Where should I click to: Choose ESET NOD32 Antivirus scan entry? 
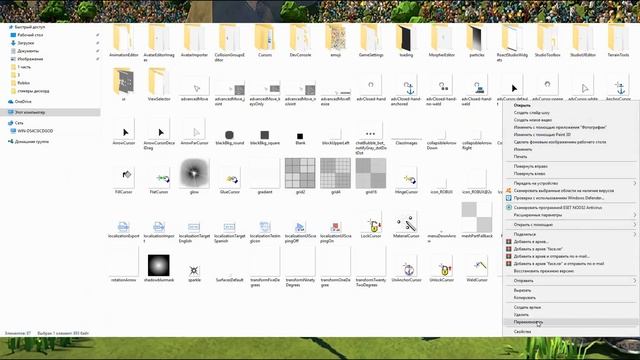[x=570, y=207]
